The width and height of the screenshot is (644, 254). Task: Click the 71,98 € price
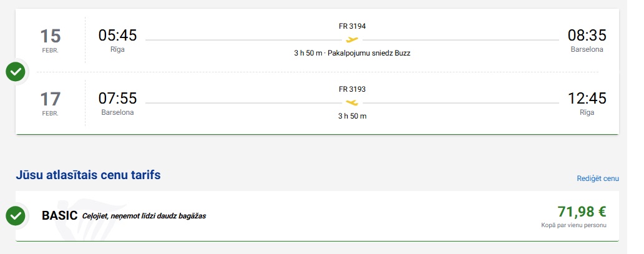click(x=581, y=212)
